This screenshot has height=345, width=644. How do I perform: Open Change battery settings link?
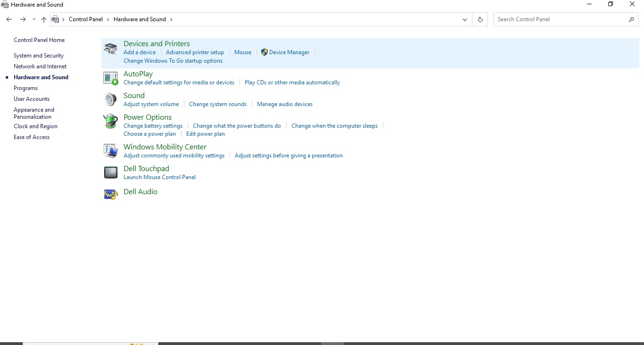click(x=153, y=126)
